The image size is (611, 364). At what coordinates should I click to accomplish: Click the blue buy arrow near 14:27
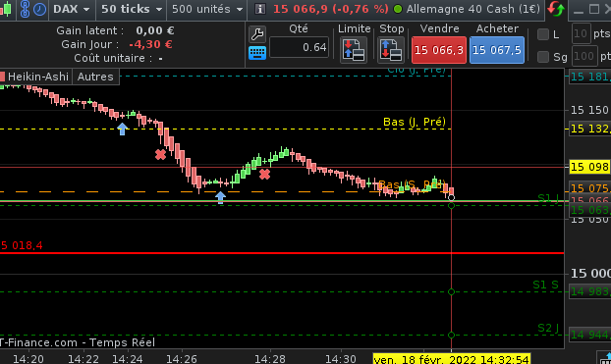pos(221,197)
